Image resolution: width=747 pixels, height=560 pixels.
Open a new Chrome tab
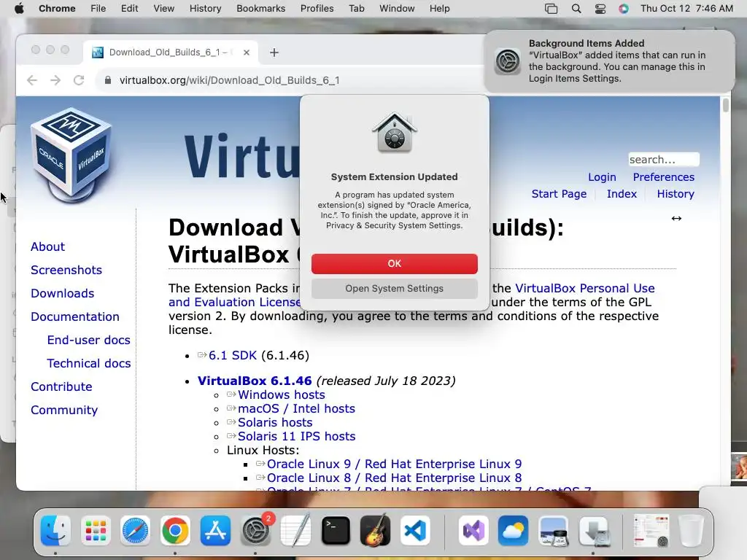(274, 52)
